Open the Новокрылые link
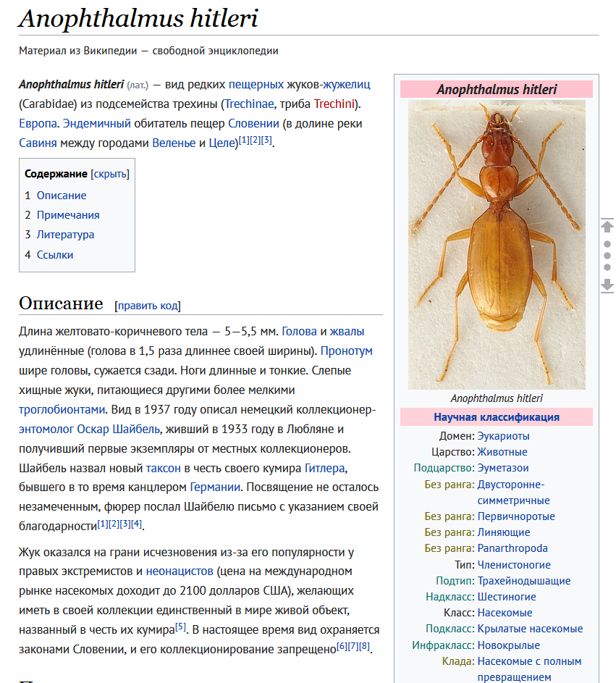 pos(508,645)
